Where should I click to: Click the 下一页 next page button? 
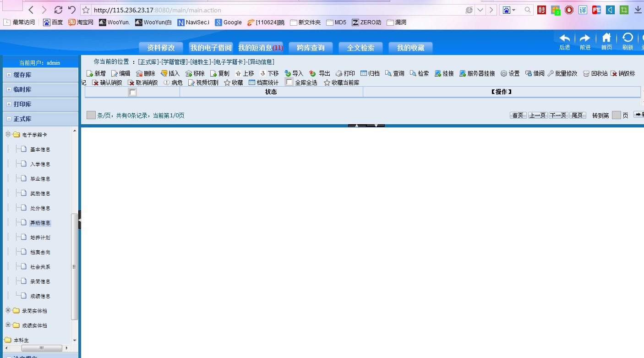pyautogui.click(x=558, y=115)
